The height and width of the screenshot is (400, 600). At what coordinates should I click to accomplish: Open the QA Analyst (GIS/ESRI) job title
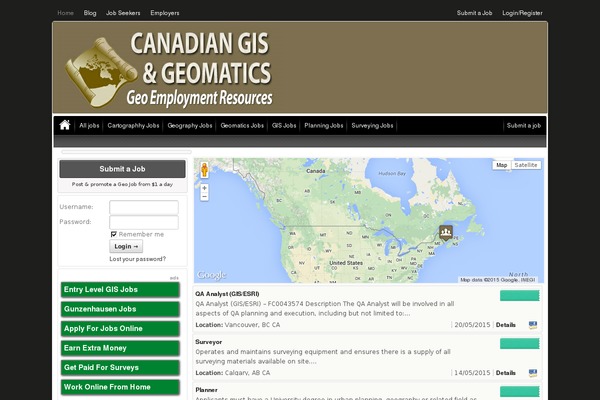pos(227,294)
